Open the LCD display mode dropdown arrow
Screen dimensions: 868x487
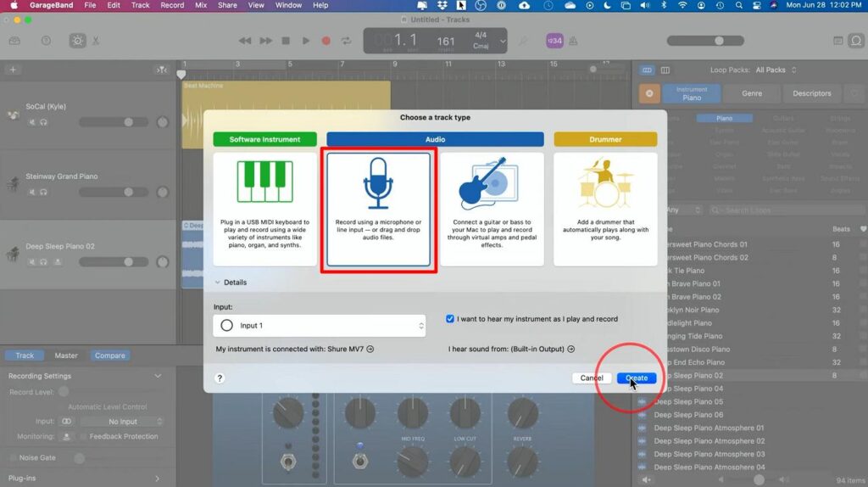coord(502,41)
